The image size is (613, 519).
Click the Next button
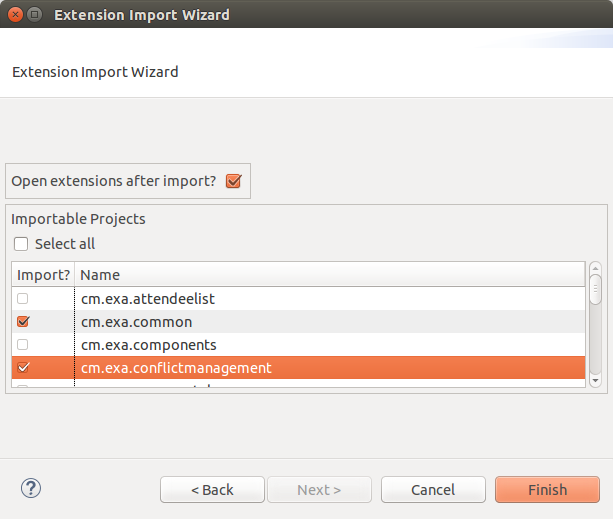319,490
